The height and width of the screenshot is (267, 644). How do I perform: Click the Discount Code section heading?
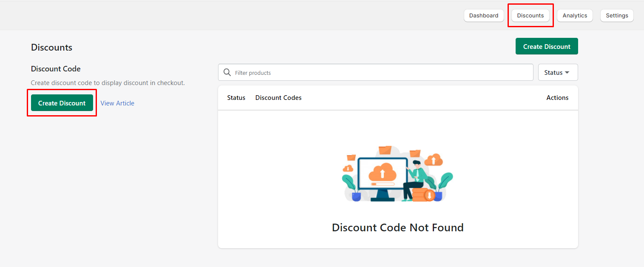(x=56, y=68)
